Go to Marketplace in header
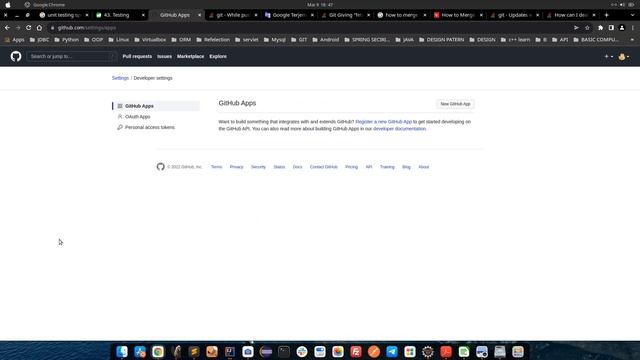 [x=190, y=56]
